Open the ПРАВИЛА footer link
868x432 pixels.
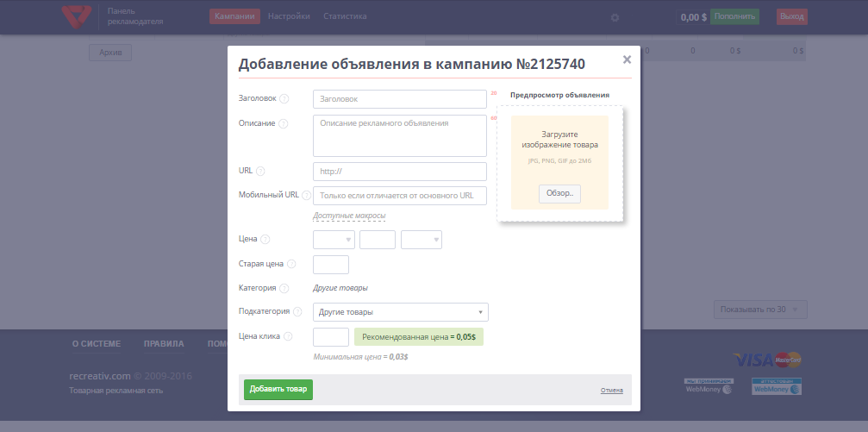pos(164,344)
